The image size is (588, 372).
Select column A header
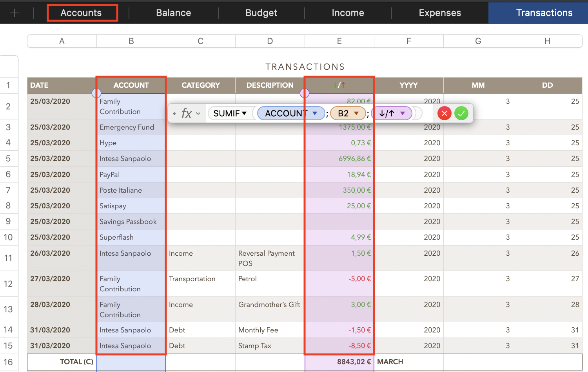[x=62, y=41]
